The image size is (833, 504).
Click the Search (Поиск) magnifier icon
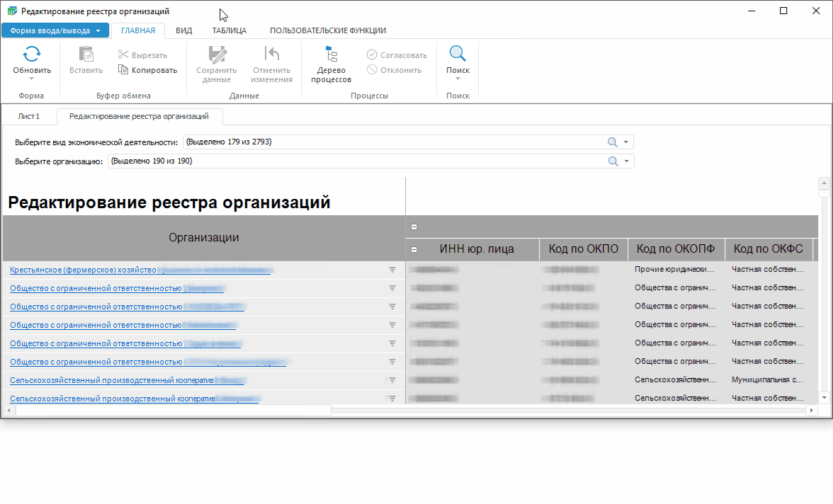point(458,55)
